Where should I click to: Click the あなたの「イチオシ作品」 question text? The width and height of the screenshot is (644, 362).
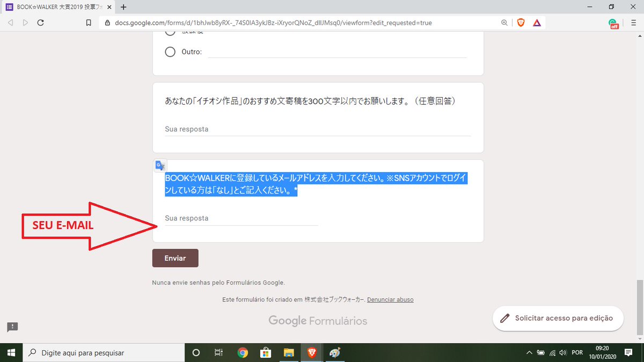311,100
